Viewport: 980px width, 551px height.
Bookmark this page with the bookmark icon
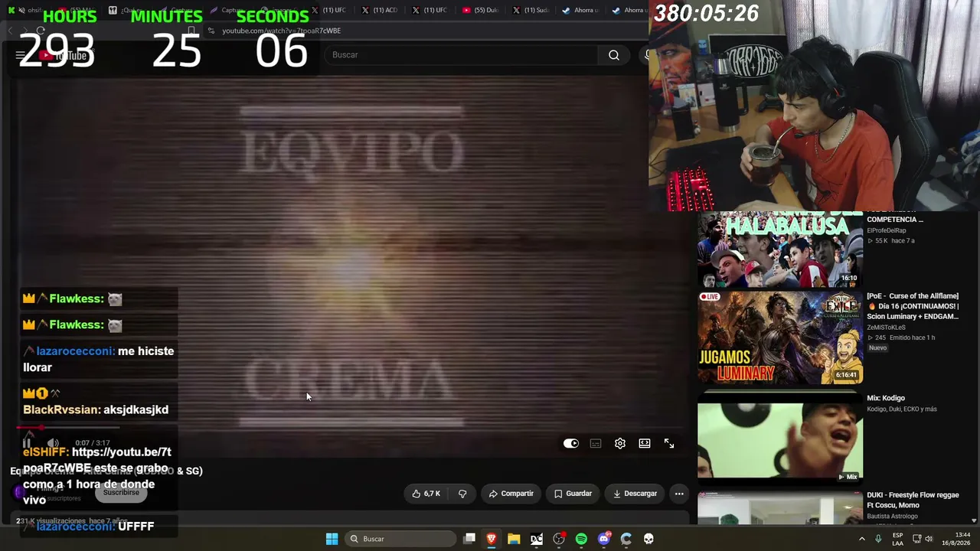(x=191, y=31)
